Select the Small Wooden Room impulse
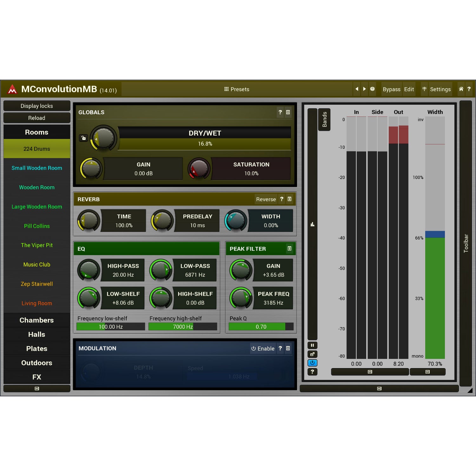The image size is (476, 476). point(37,168)
